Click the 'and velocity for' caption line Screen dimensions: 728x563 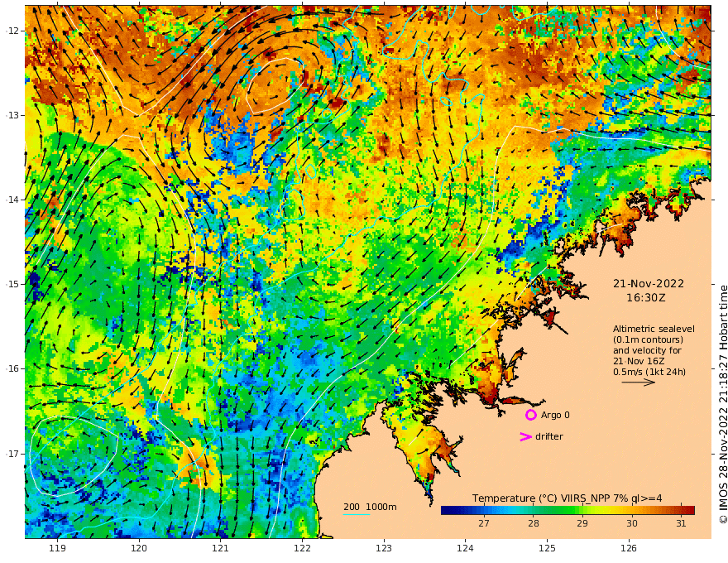click(x=647, y=350)
